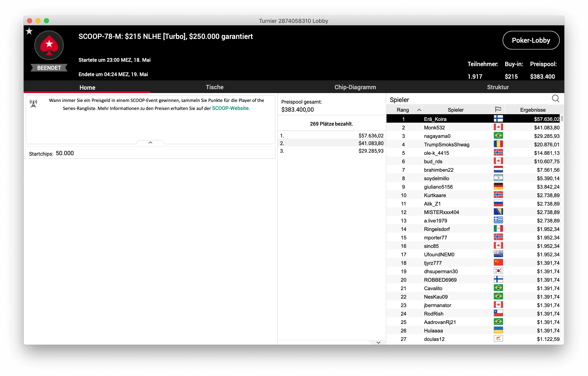This screenshot has width=588, height=376.
Task: Click Finland flag next to Erä_Koira
Action: click(498, 119)
